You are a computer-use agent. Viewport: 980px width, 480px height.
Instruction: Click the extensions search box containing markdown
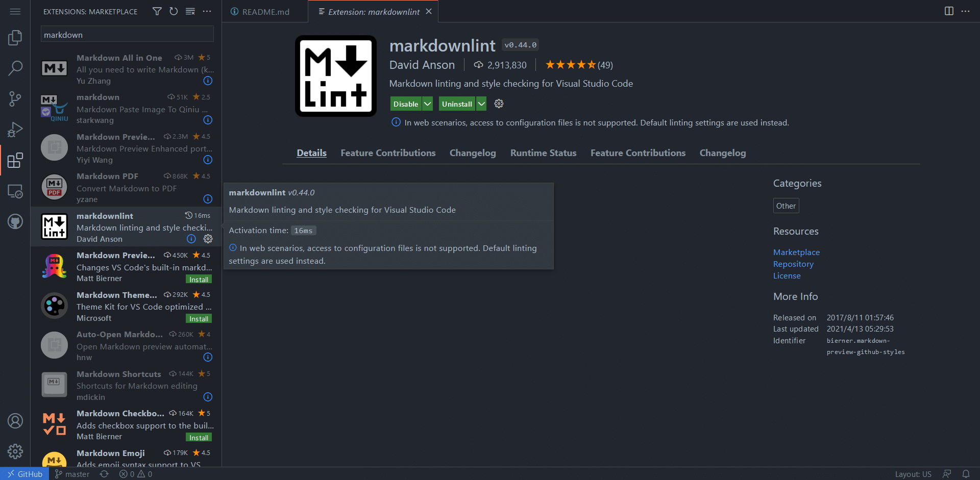(127, 34)
